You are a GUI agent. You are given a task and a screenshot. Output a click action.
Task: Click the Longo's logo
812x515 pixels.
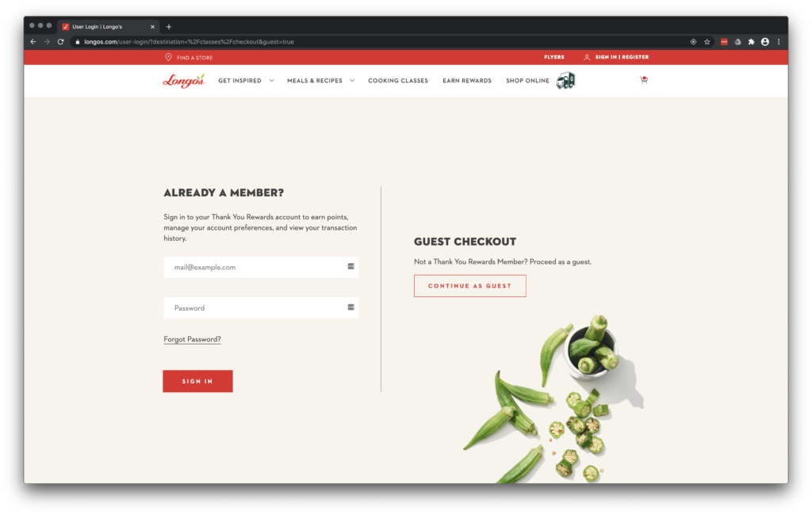pos(184,81)
